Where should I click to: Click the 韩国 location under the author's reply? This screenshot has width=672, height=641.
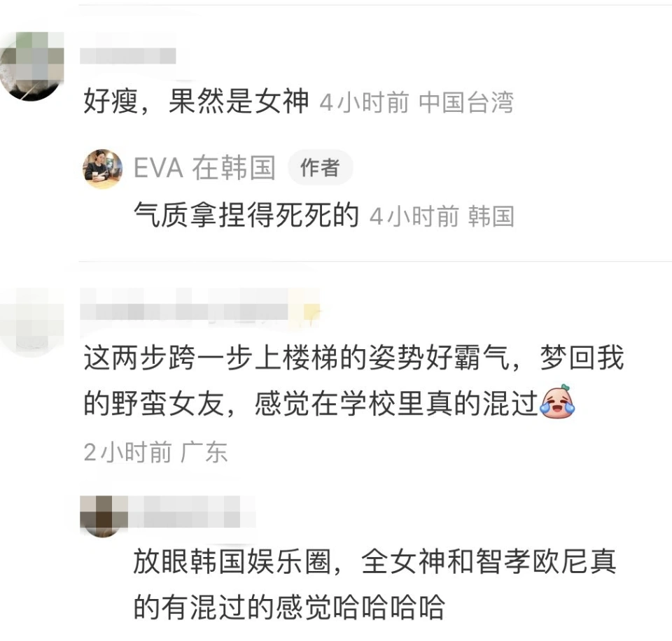491,216
